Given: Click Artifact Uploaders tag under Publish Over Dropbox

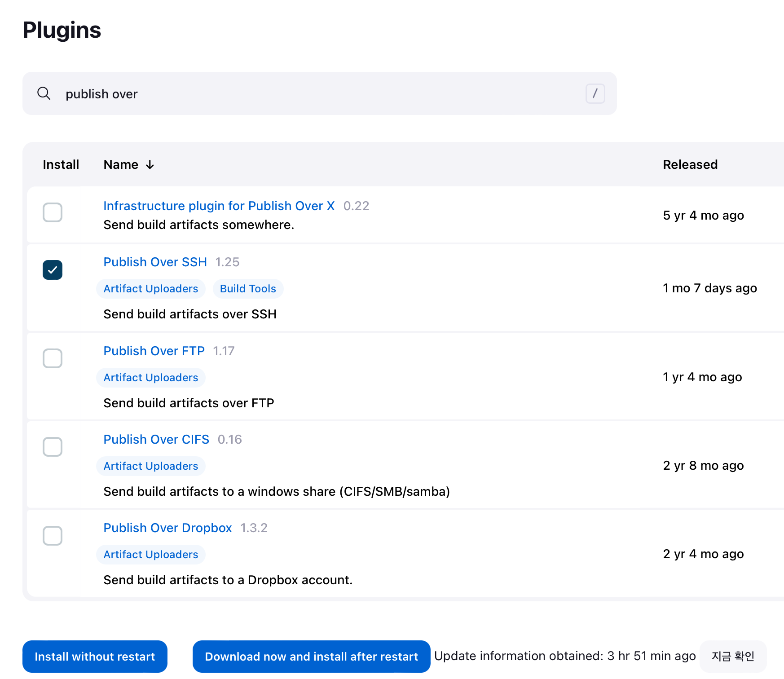Looking at the screenshot, I should (x=151, y=555).
